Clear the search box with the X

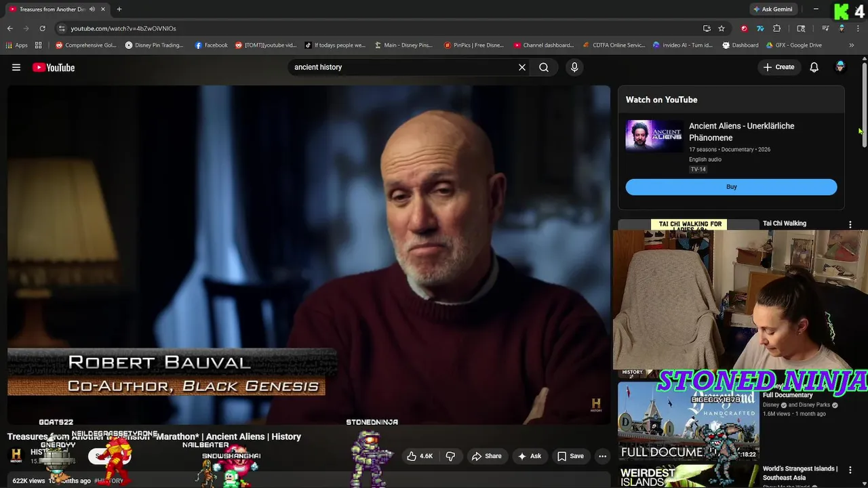[522, 67]
